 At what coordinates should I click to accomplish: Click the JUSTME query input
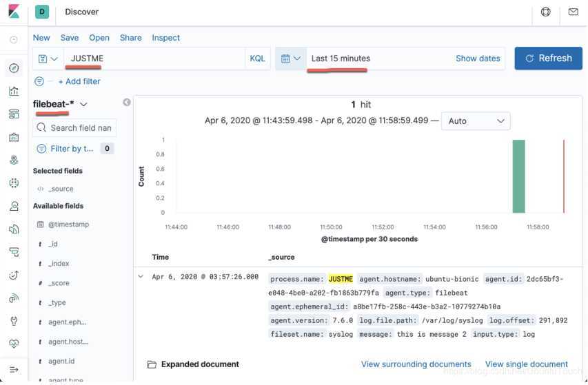(x=154, y=59)
